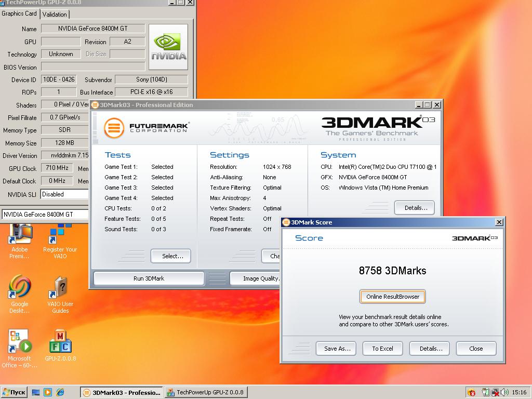
Task: Click the 3DMark Score title bar icon
Action: [286, 222]
